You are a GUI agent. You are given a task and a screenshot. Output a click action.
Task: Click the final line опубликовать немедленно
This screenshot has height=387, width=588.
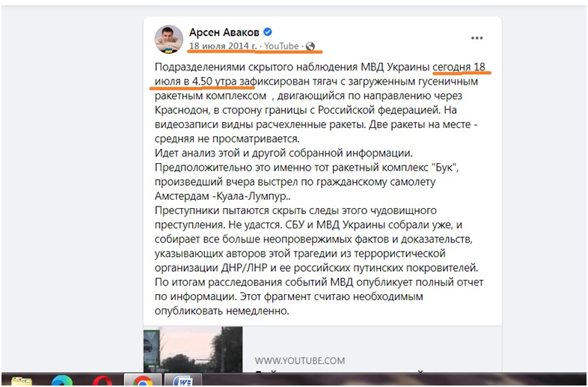[222, 311]
